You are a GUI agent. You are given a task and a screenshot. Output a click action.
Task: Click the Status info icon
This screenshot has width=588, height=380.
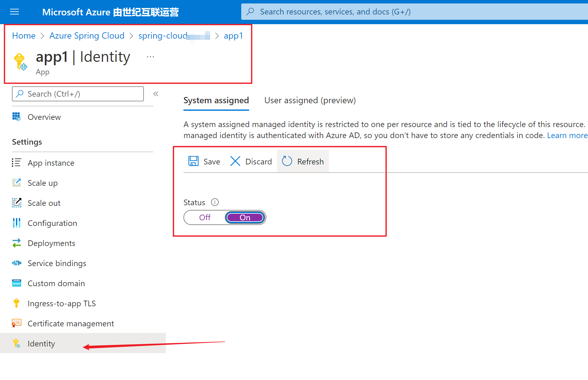(215, 202)
